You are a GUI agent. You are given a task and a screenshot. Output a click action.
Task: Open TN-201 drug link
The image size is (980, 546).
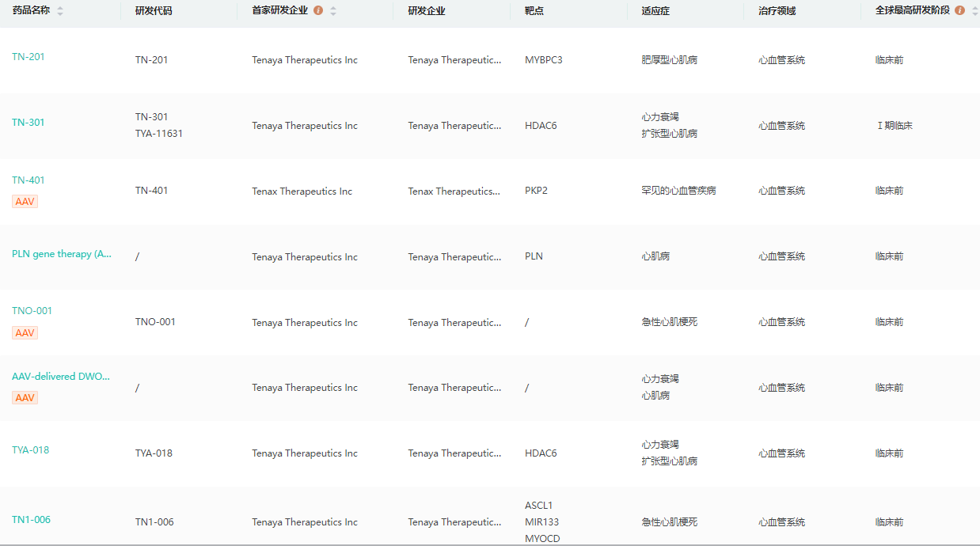tap(28, 57)
